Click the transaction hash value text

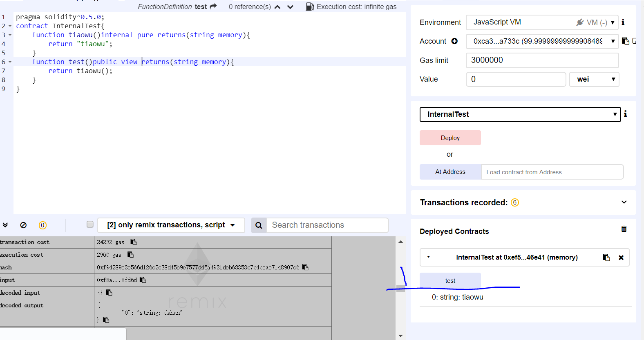tap(198, 267)
